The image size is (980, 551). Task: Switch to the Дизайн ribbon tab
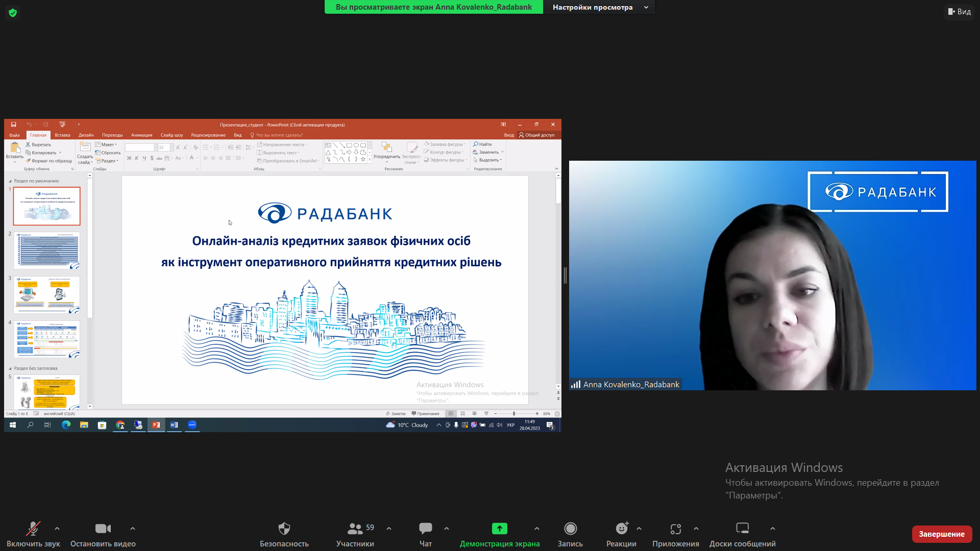(86, 135)
